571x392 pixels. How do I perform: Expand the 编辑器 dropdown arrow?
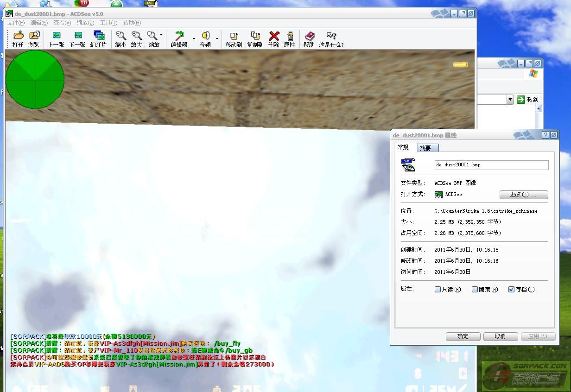pyautogui.click(x=194, y=39)
